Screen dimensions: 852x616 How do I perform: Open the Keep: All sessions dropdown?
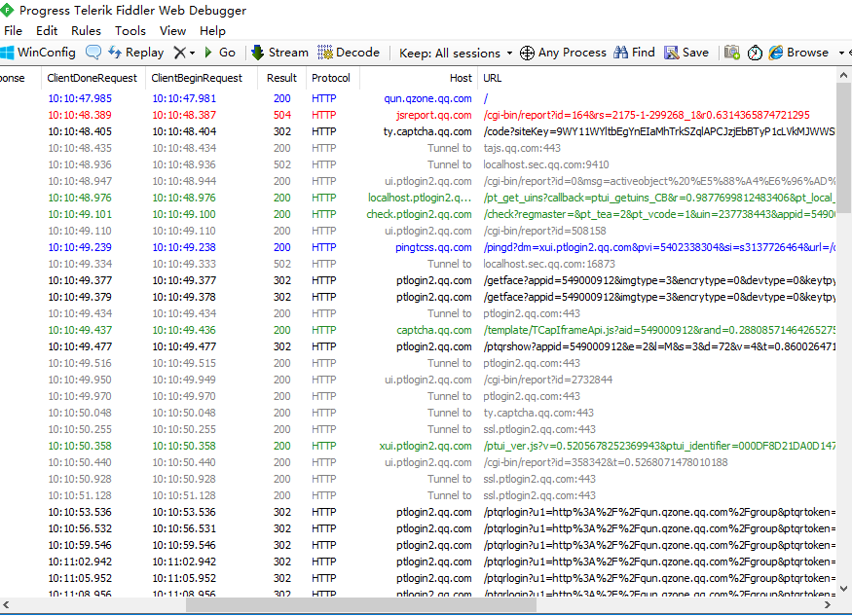click(x=456, y=54)
